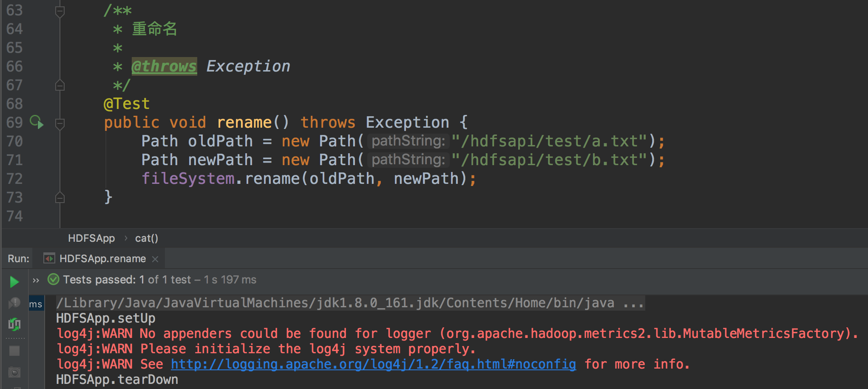
Task: Click the "/hdfsapi/test/a.txt" string literal
Action: (550, 141)
